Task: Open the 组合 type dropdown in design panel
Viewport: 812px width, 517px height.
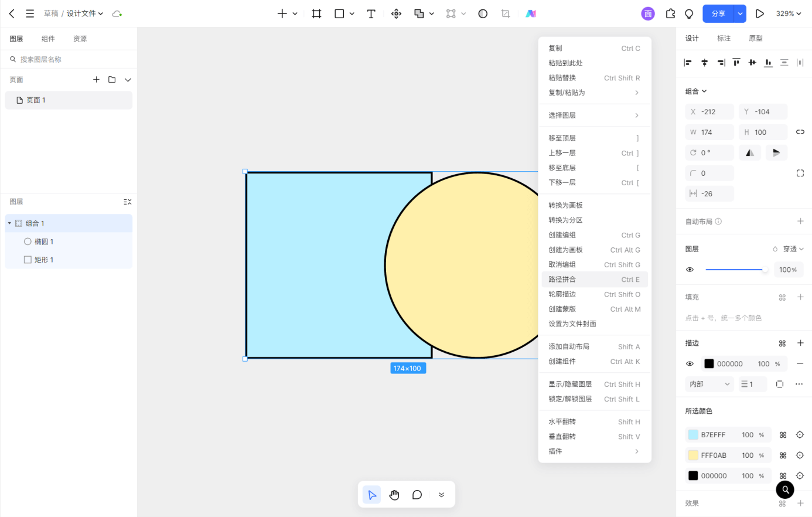Action: click(696, 91)
